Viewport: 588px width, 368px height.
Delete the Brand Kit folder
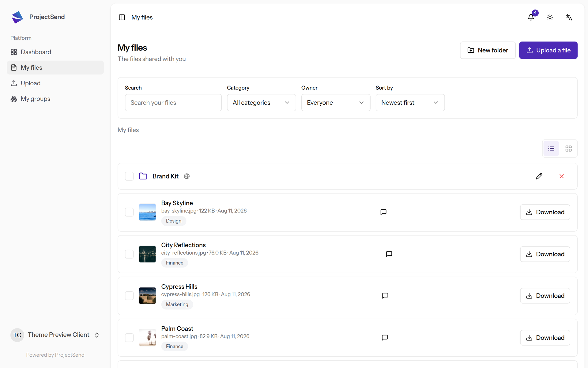point(562,176)
